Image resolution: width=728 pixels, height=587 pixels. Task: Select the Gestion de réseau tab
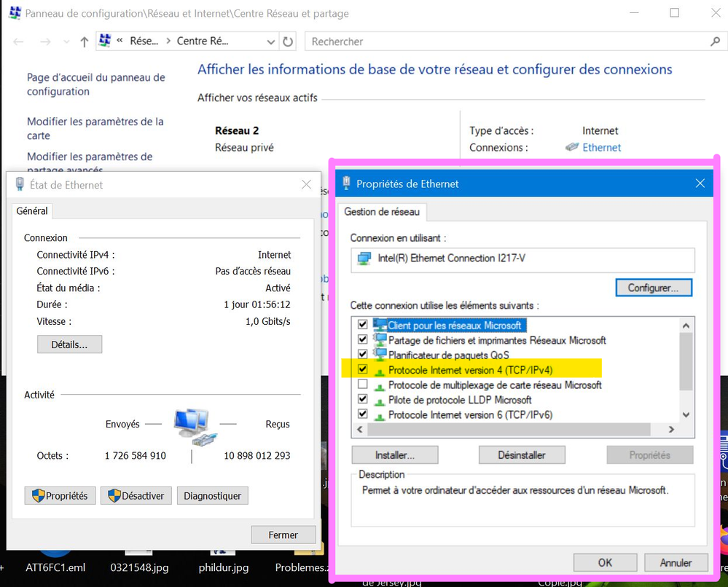[x=382, y=212]
